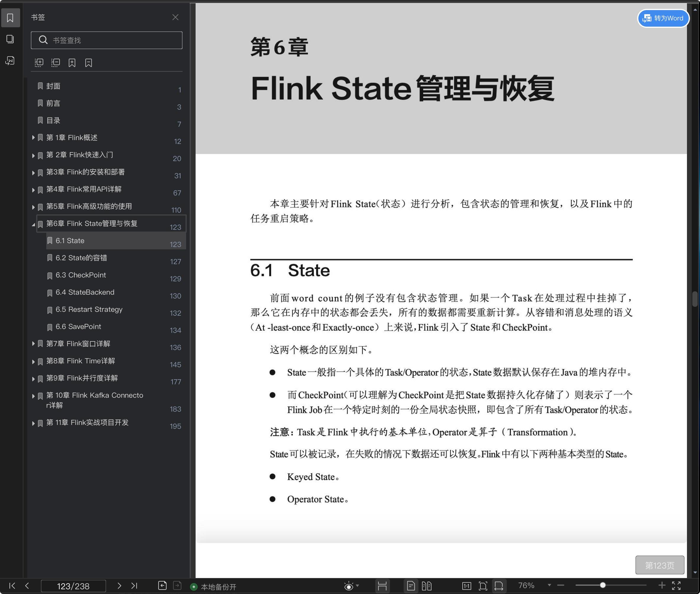This screenshot has height=594, width=700.
Task: Open the export-to-Word sidebar icon
Action: point(10,61)
